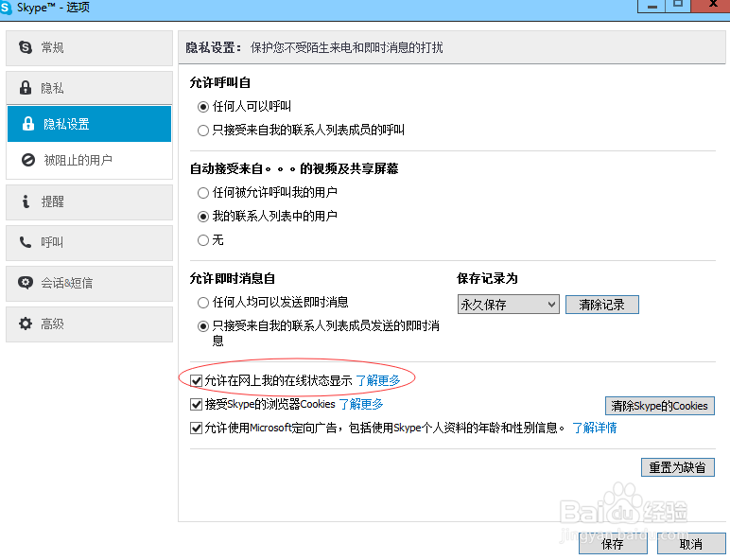Open the 隐私 settings section
Viewport: 730px width, 560px height.
pyautogui.click(x=90, y=88)
